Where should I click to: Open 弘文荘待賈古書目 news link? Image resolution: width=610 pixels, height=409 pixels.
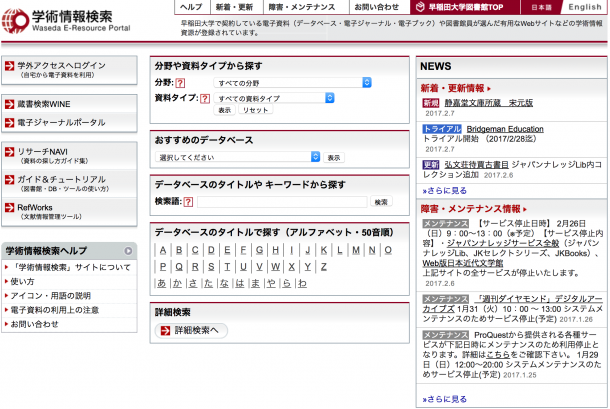[x=477, y=165]
